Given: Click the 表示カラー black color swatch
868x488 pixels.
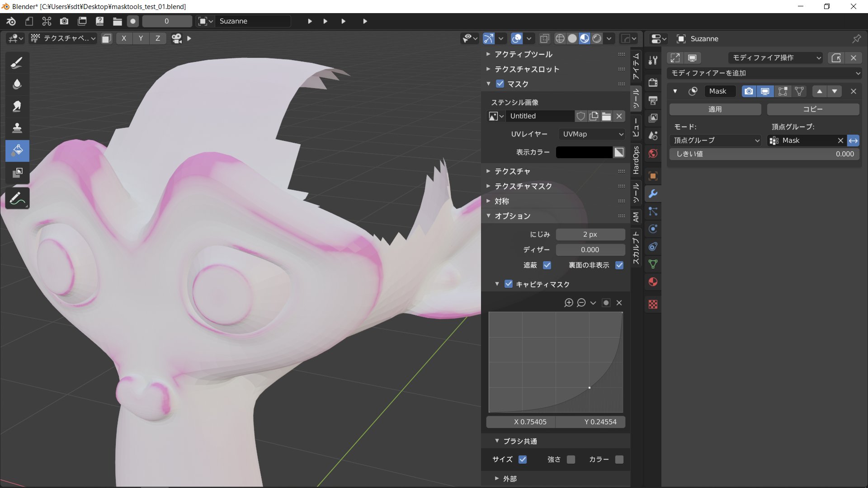Looking at the screenshot, I should [584, 152].
